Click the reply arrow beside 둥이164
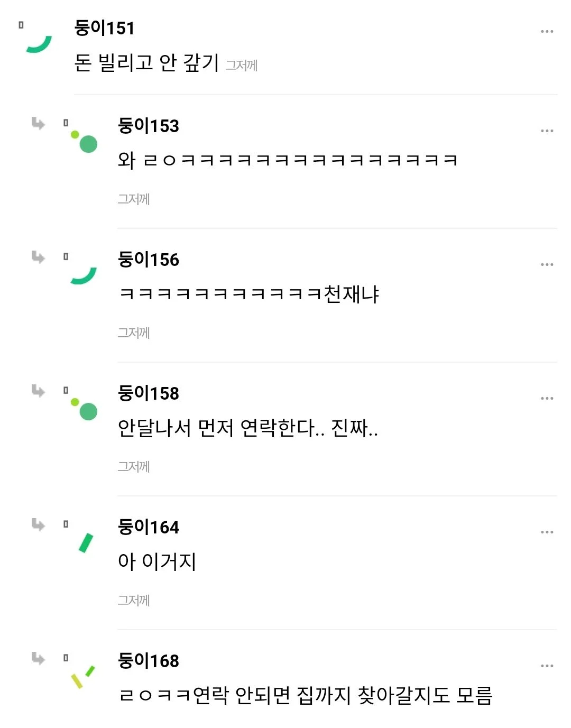The width and height of the screenshot is (571, 728). click(x=38, y=524)
